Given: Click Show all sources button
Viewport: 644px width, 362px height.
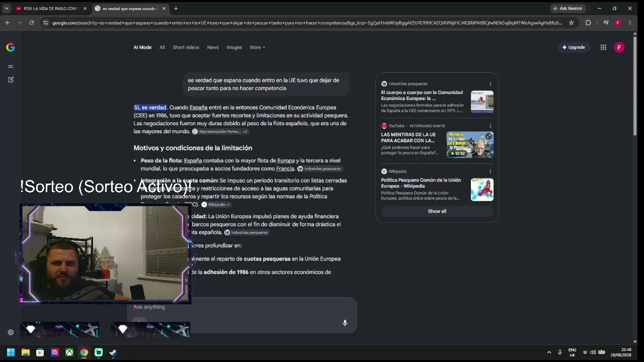Looking at the screenshot, I should tap(437, 211).
